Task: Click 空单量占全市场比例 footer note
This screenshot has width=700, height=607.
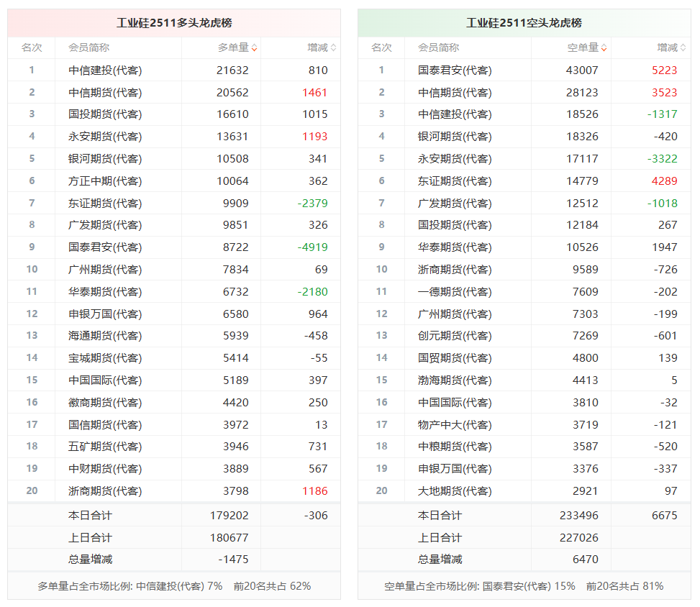Action: point(524,586)
